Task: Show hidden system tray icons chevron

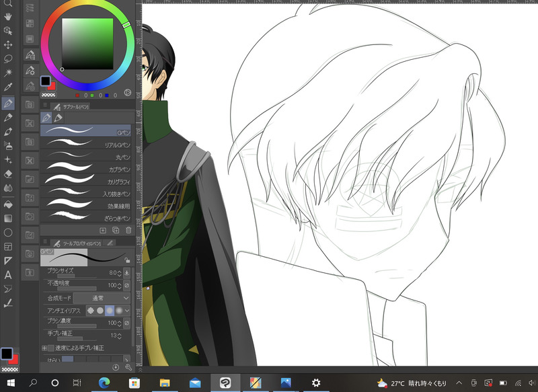Action: (459, 383)
